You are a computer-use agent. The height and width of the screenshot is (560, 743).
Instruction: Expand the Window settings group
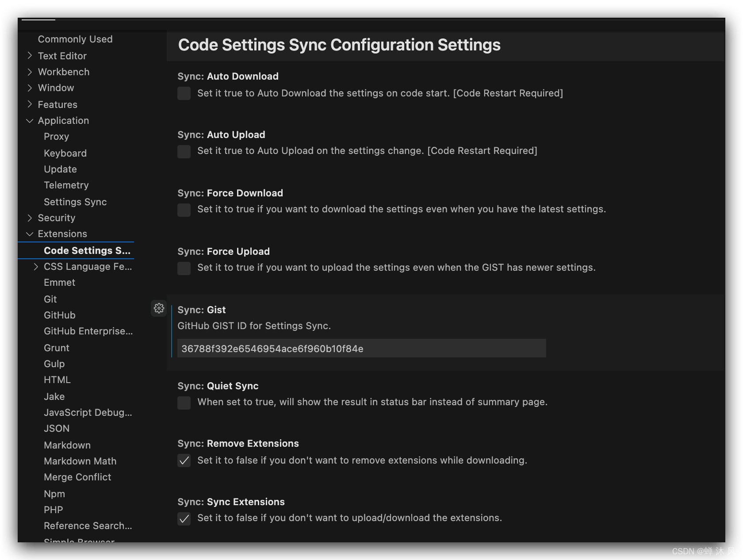point(30,88)
